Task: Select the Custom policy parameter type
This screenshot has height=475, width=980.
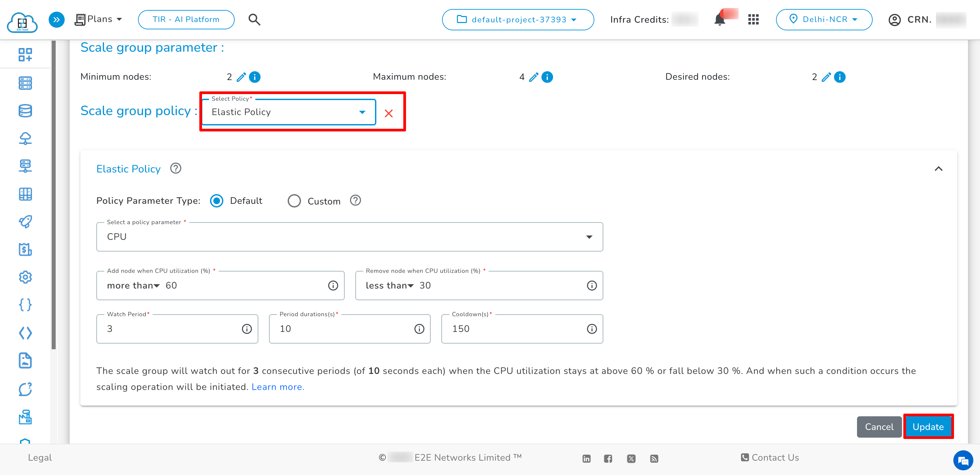Action: 294,200
